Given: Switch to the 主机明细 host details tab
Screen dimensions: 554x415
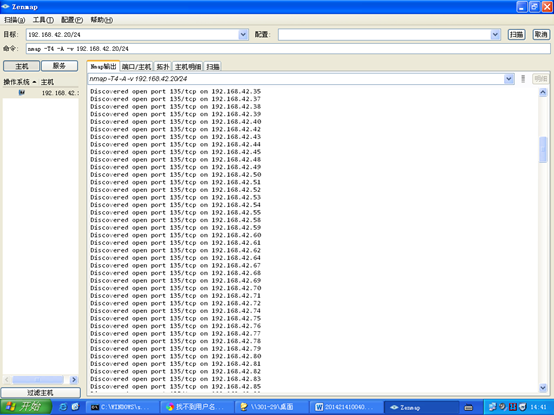Looking at the screenshot, I should tap(188, 66).
